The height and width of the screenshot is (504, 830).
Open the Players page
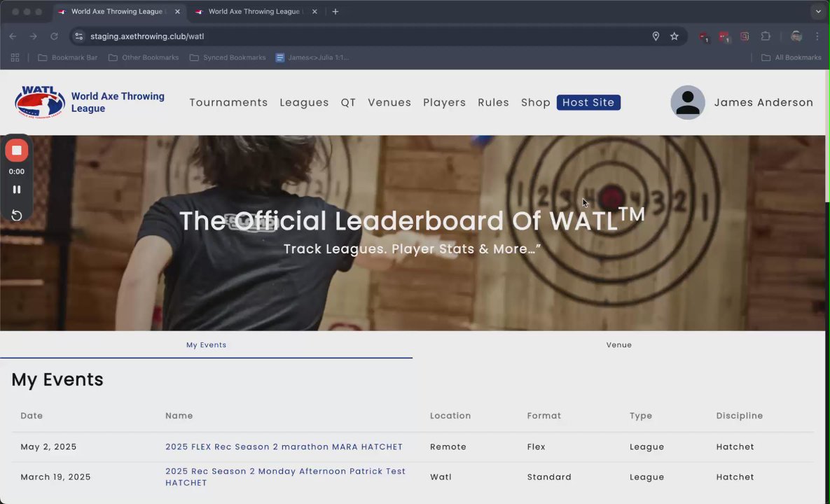click(445, 103)
